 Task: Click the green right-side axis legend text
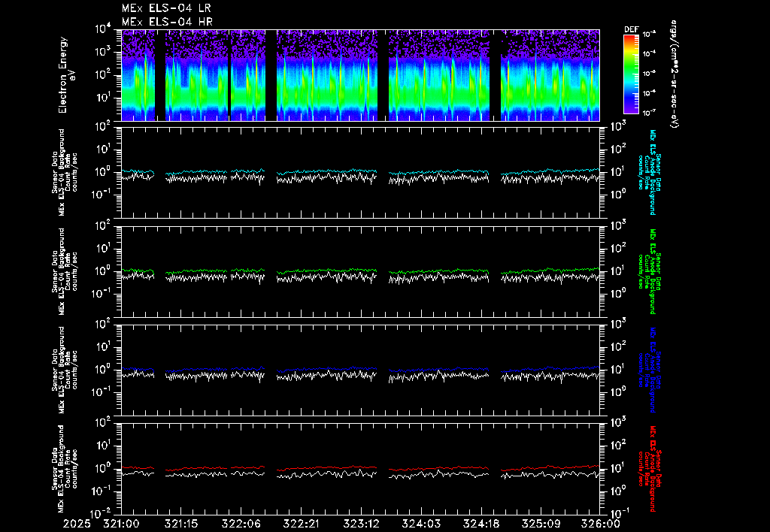click(x=651, y=271)
